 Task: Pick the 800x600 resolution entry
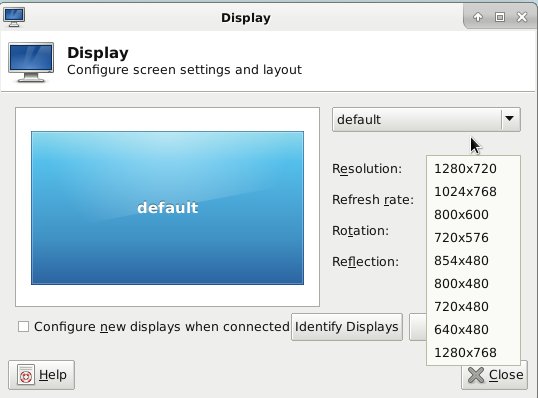click(473, 214)
